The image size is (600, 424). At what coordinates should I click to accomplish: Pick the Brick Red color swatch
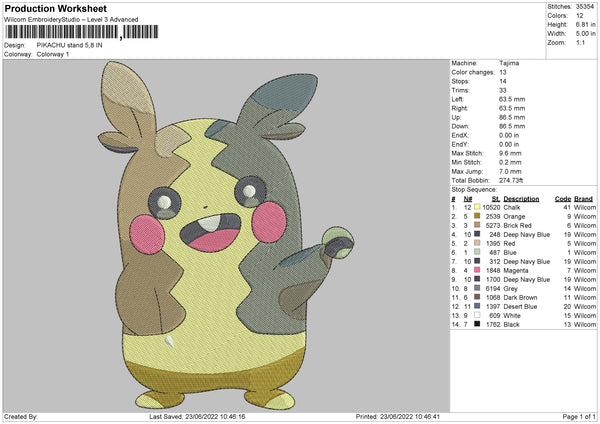477,225
